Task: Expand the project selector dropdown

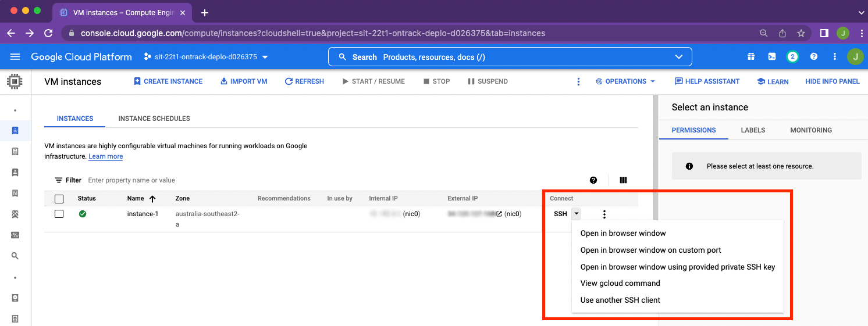Action: point(265,57)
